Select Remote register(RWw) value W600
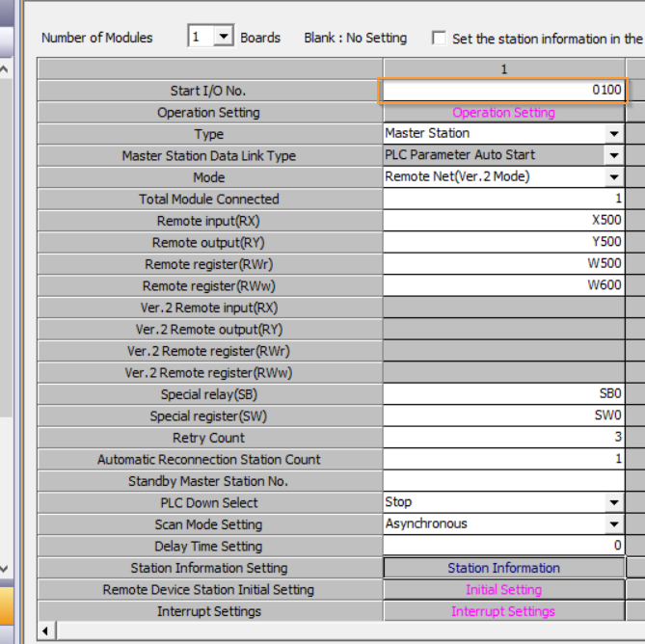Screen dimensions: 645x644 pos(503,285)
